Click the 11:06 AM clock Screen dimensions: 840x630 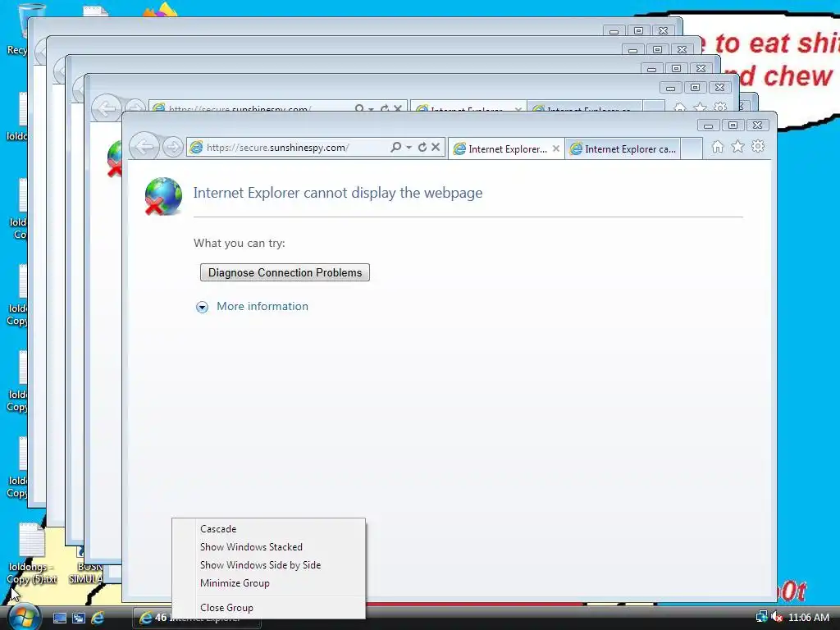point(808,617)
